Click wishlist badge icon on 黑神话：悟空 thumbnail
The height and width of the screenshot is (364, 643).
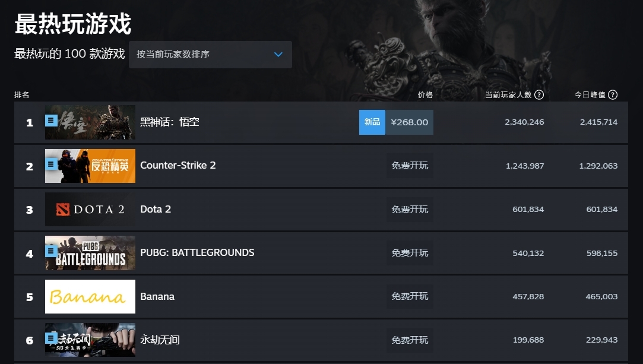click(x=51, y=121)
